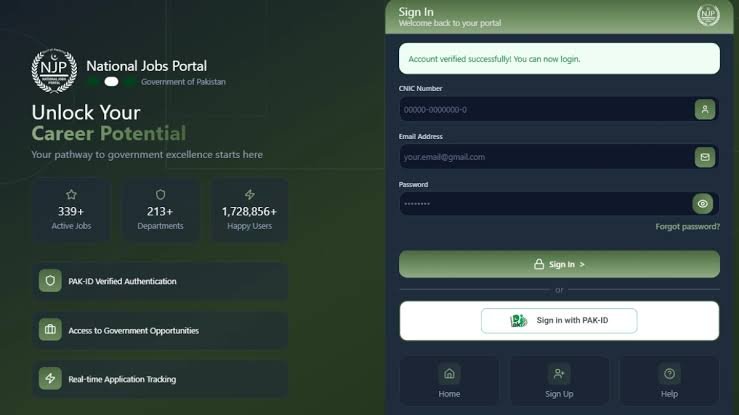Click the 339+ Active Jobs count
The height and width of the screenshot is (415, 739).
click(71, 212)
